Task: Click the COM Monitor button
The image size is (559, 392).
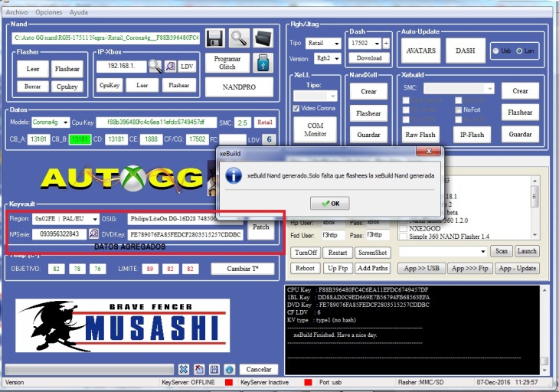Action: 315,129
